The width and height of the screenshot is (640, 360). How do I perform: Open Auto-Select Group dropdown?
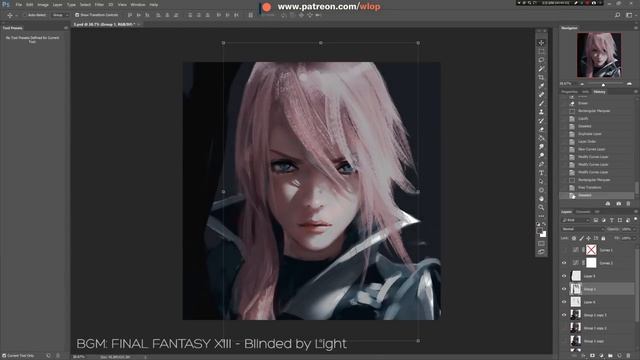point(60,15)
